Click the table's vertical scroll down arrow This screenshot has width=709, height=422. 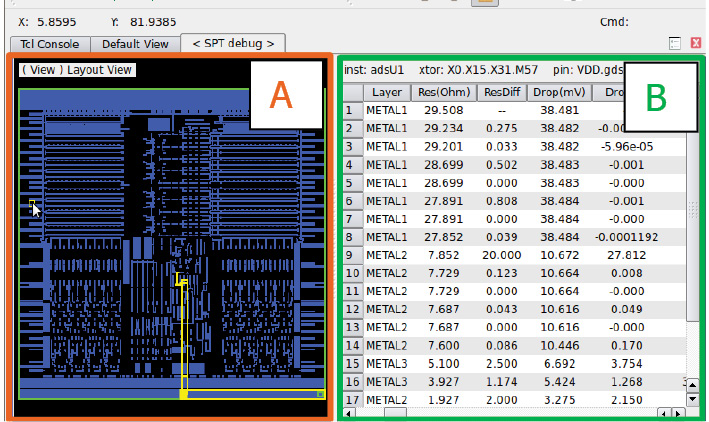[692, 400]
